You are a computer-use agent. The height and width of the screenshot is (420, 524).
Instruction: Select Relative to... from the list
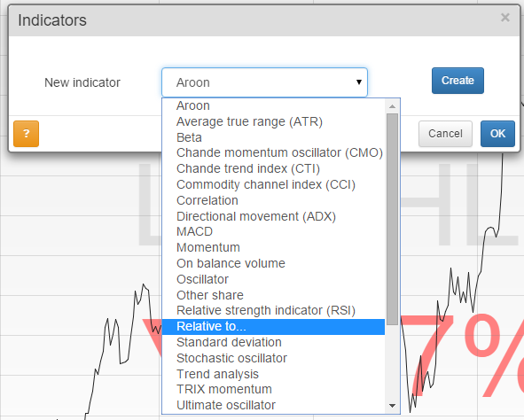pos(273,326)
